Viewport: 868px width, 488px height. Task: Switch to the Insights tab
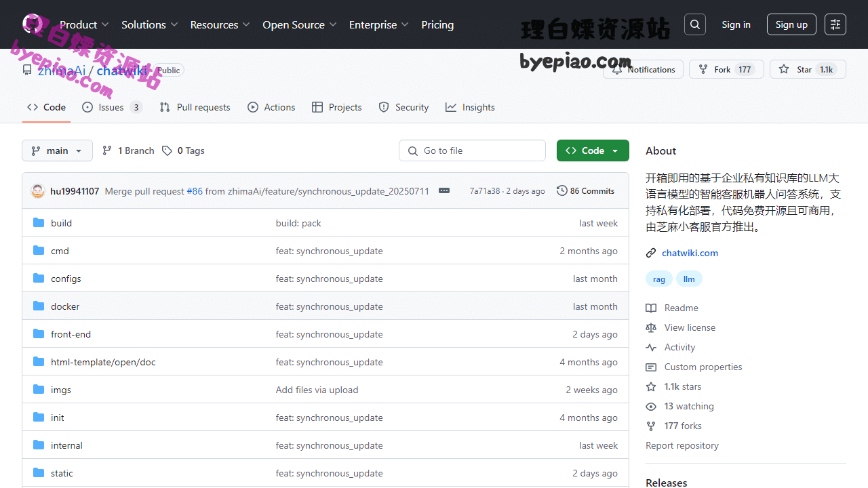click(470, 107)
